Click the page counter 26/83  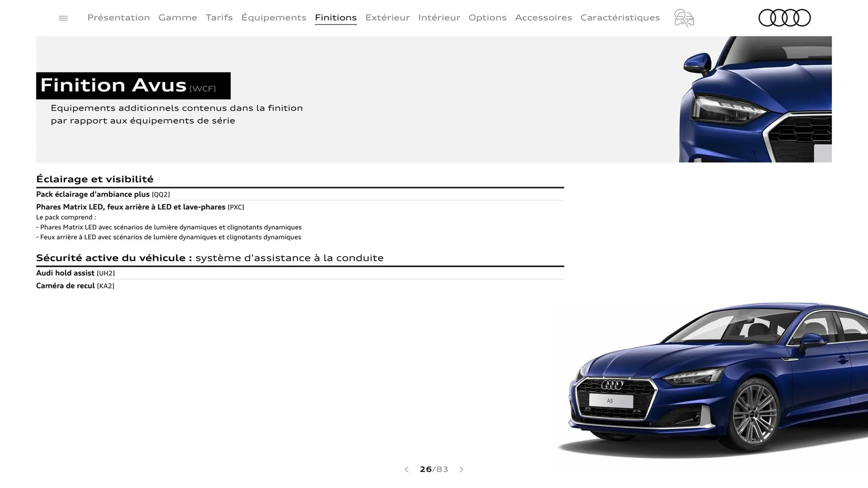[434, 469]
